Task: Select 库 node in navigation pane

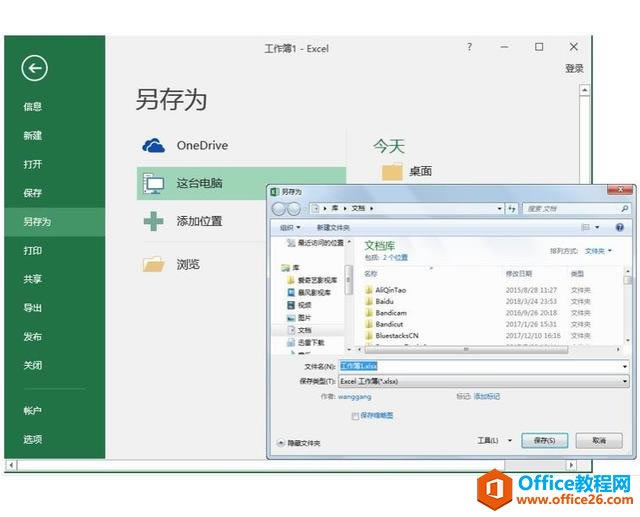Action: pos(291,268)
